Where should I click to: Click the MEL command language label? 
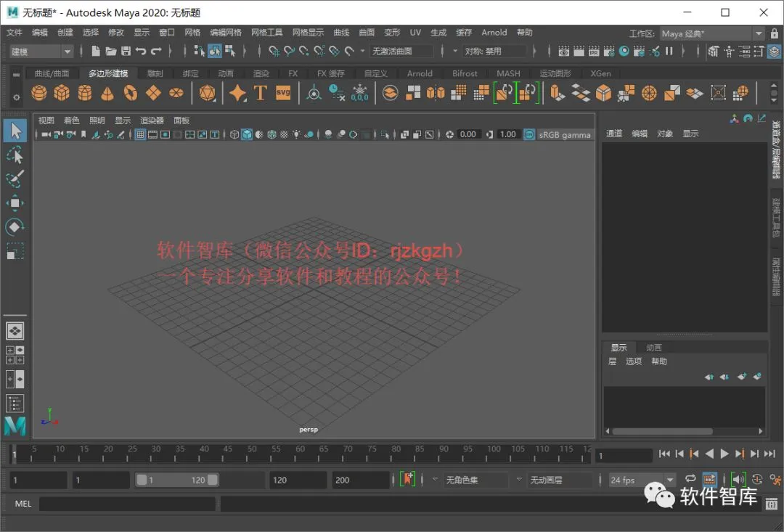23,504
